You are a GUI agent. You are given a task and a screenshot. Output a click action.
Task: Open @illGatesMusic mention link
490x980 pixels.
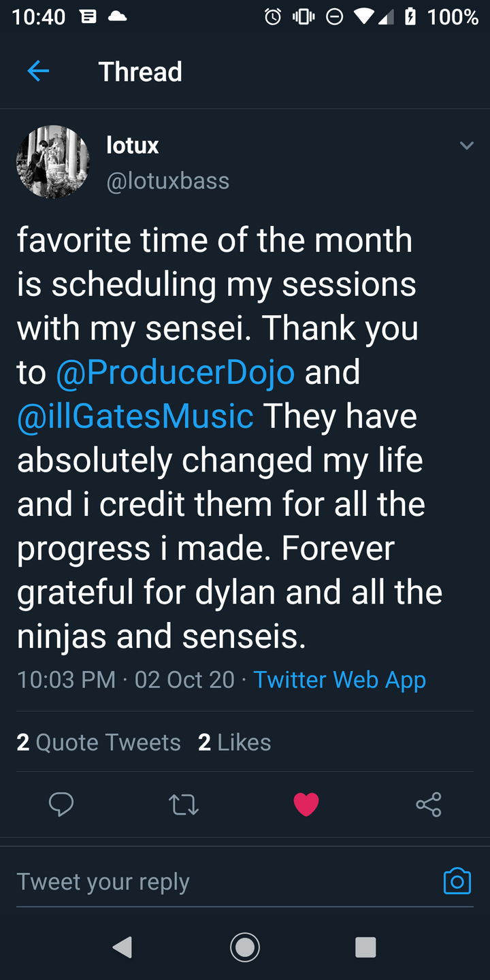coord(135,416)
